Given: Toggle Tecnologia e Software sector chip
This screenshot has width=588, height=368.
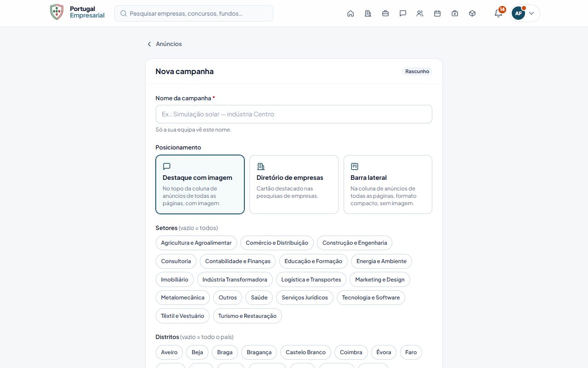Looking at the screenshot, I should coord(371,298).
